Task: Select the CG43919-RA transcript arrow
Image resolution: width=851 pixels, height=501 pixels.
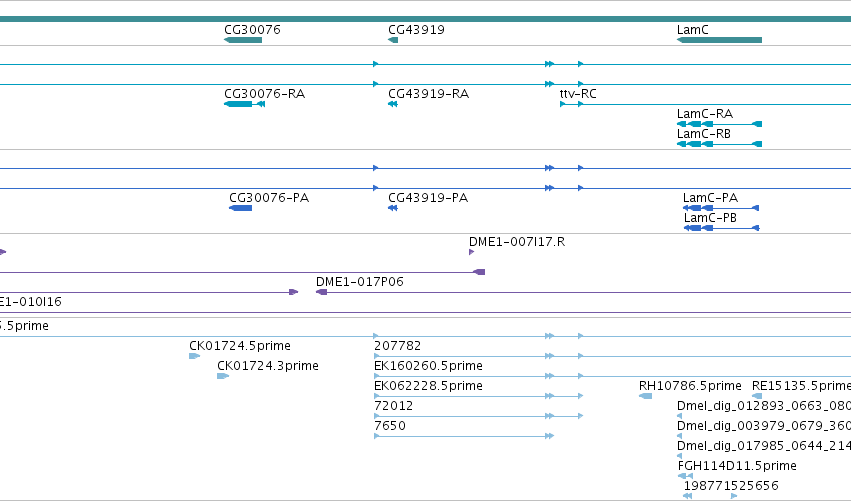Action: click(x=393, y=104)
